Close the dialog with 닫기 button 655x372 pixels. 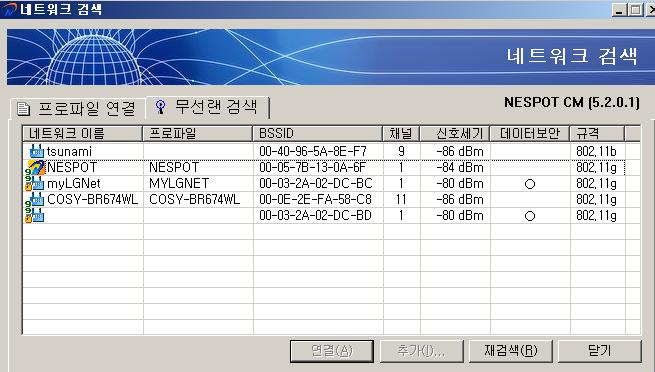pos(600,351)
